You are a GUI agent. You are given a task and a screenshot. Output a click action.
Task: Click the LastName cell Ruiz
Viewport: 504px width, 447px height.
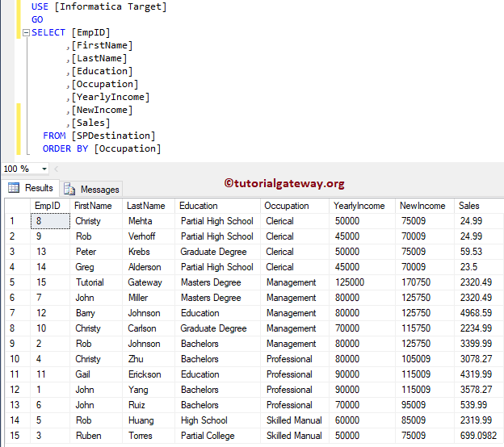tap(149, 405)
